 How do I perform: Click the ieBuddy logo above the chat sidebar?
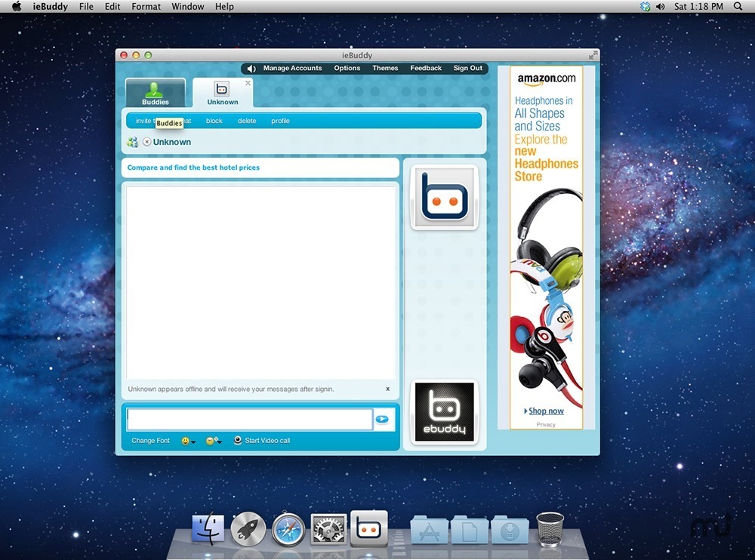(444, 198)
